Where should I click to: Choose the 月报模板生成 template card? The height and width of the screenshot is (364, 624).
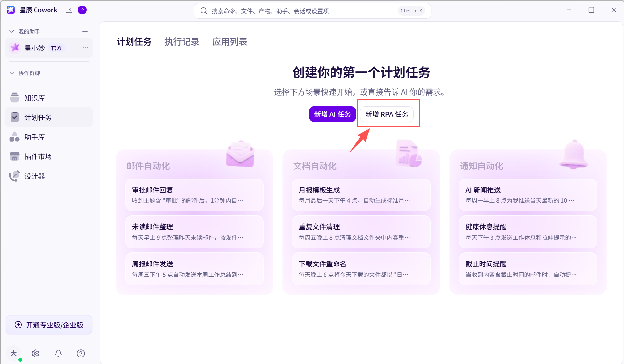pyautogui.click(x=361, y=195)
